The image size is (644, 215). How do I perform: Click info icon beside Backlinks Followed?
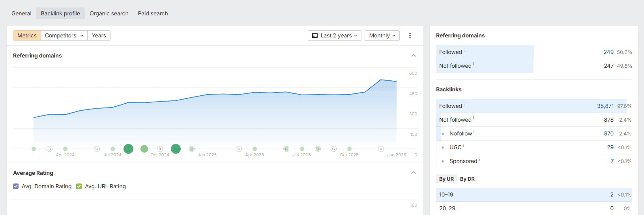[x=464, y=104]
